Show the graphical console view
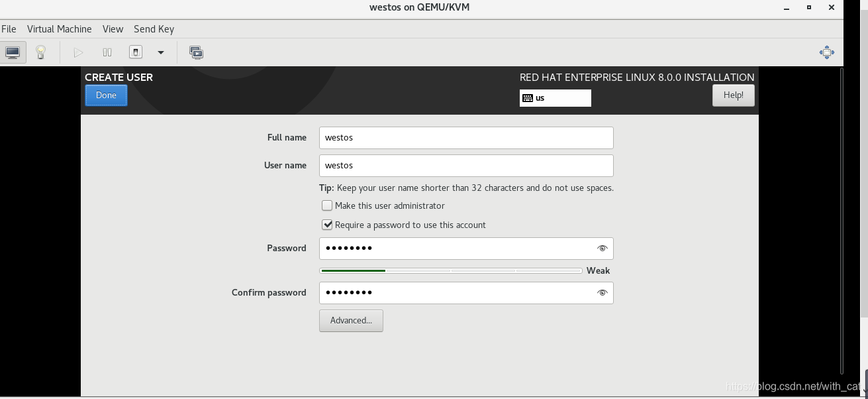 tap(13, 52)
